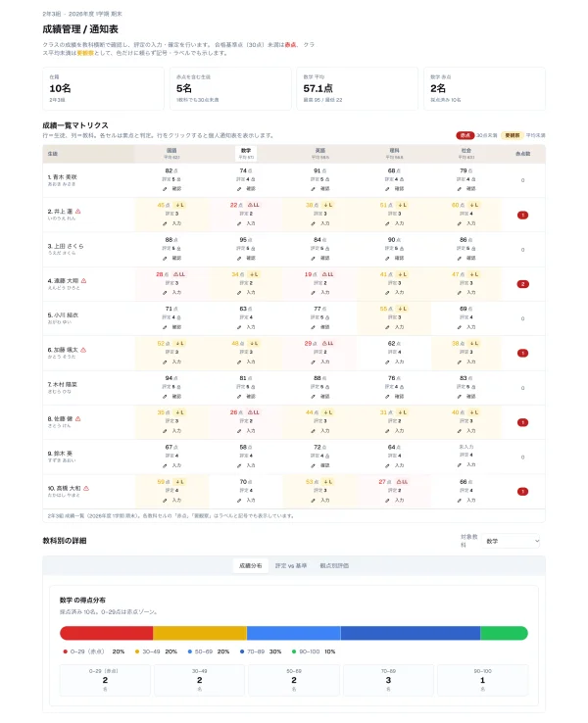Click warning triangle next to 加藤 颯太
Image resolution: width=588 pixels, height=723 pixels.
coord(83,350)
